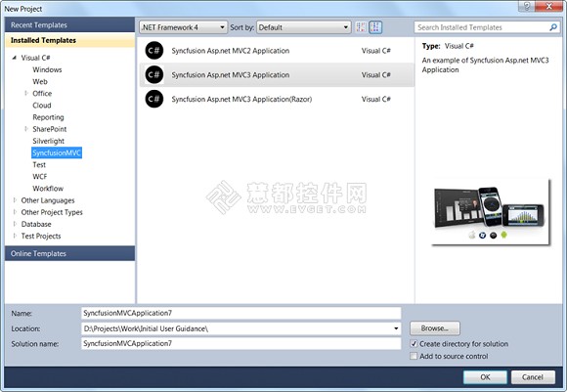Select Syncfusion Asp.net MVC3 Application template
Viewport: 567px width, 392px height.
click(x=277, y=75)
